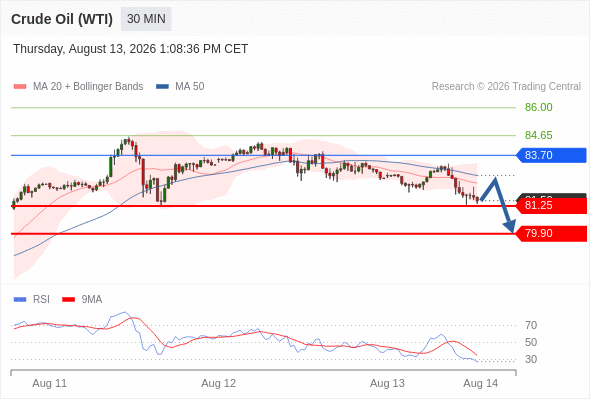Click the pink MA 20 Bollinger legend swatch
Viewport: 590px width, 400px height.
point(20,87)
